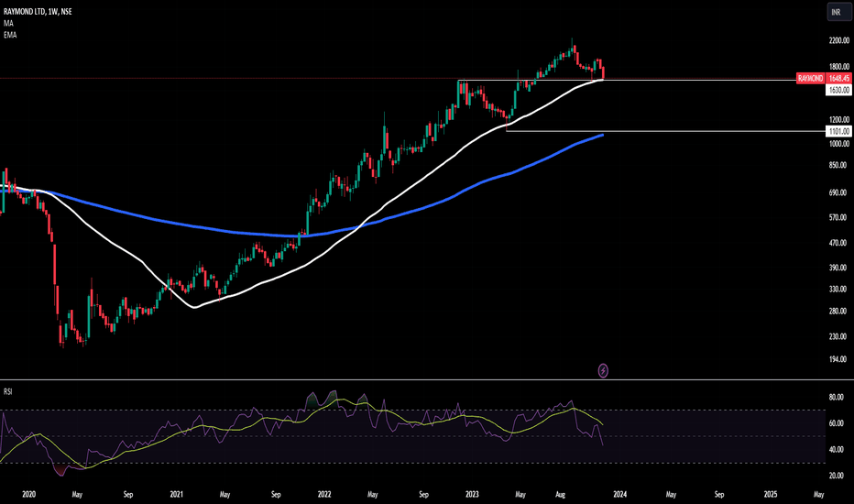Click the 2021 label on time axis
The width and height of the screenshot is (854, 504).
(x=177, y=495)
